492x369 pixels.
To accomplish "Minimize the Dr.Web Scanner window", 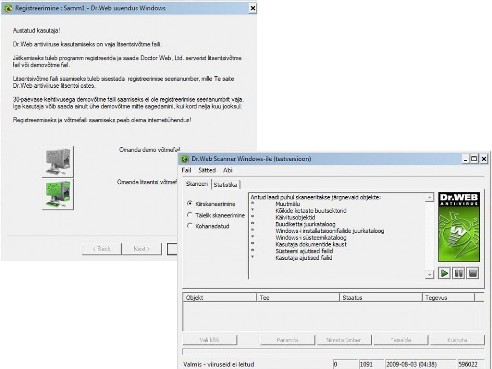I will tap(466, 159).
